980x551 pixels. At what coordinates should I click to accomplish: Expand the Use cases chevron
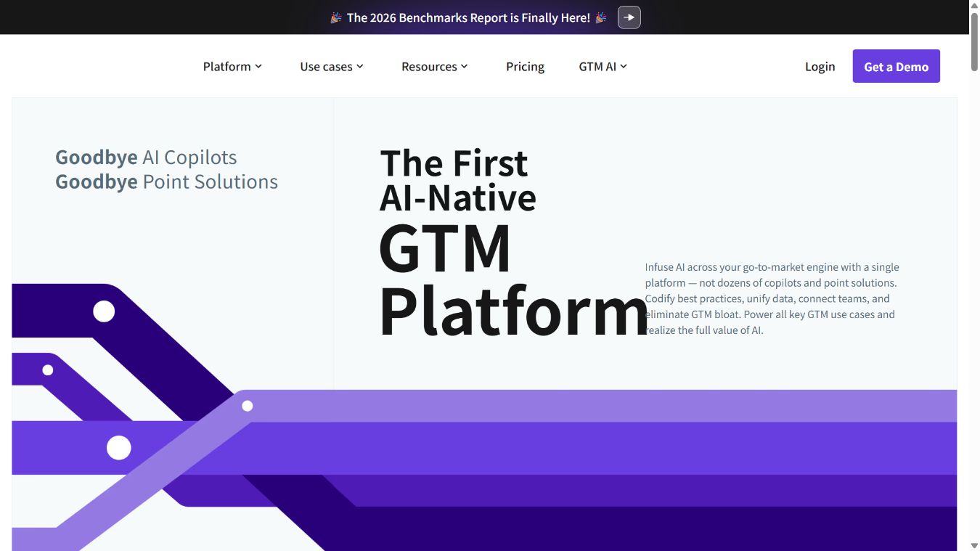(360, 67)
